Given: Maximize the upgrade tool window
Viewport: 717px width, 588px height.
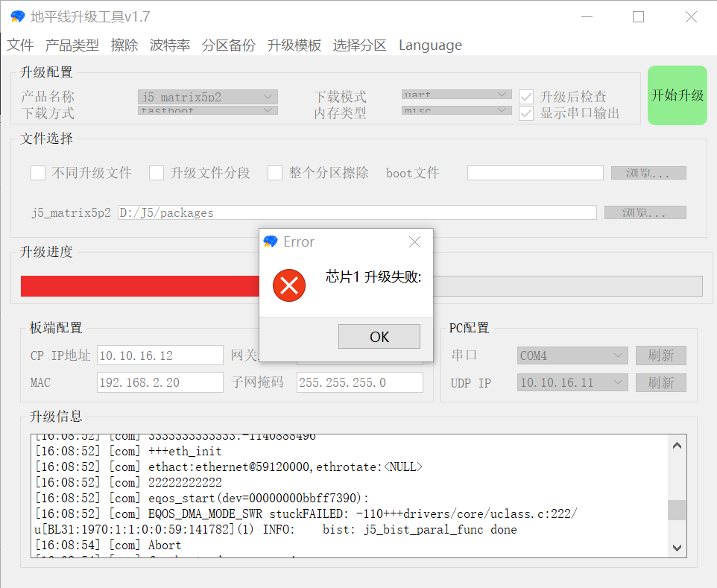Looking at the screenshot, I should click(638, 17).
